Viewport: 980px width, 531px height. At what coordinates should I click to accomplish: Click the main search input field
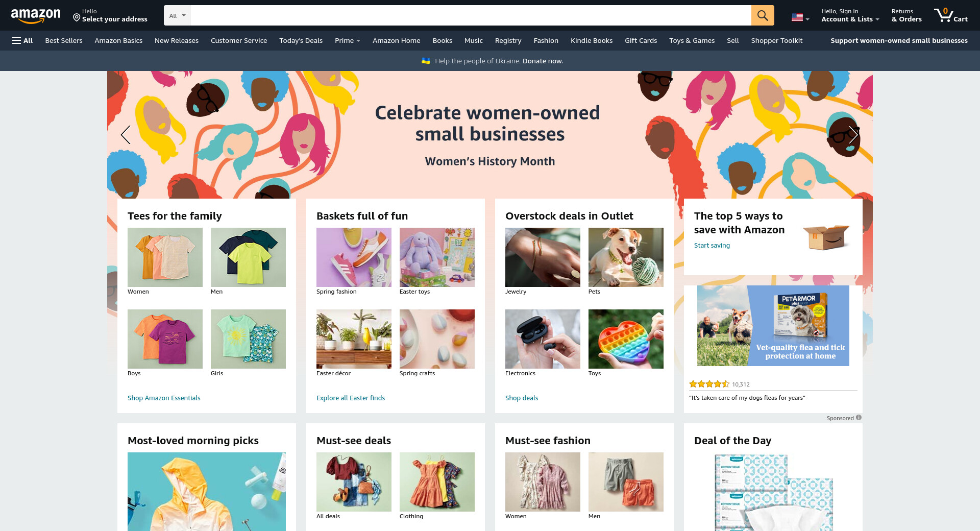pyautogui.click(x=470, y=15)
